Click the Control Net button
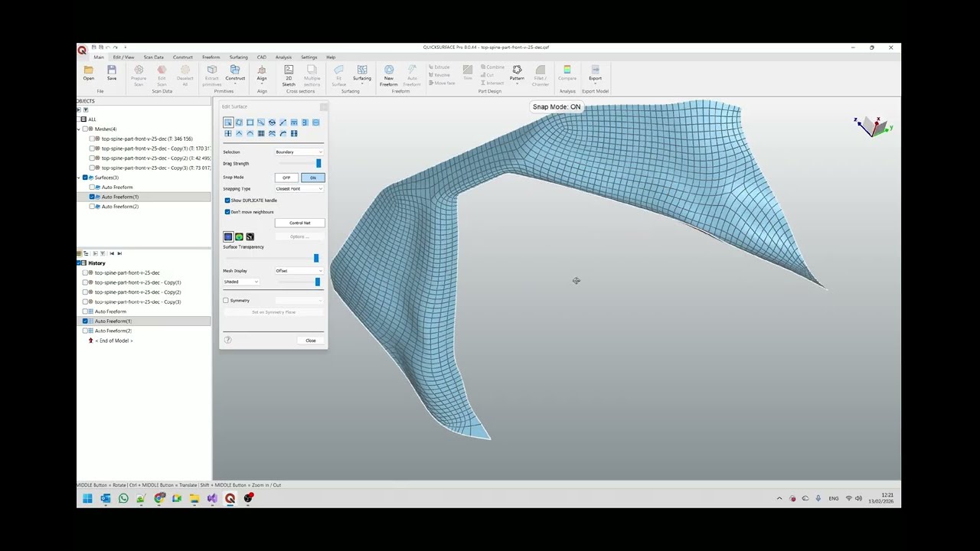 point(299,223)
